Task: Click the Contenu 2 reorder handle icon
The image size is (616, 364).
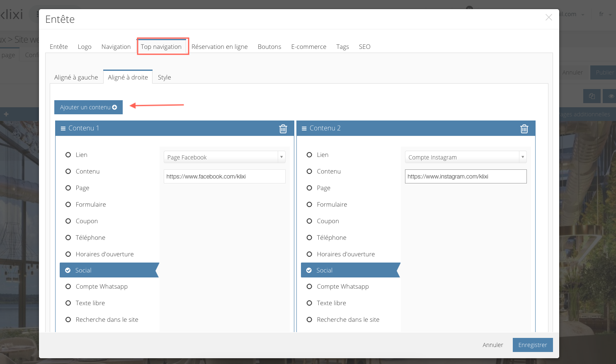Action: (x=304, y=128)
